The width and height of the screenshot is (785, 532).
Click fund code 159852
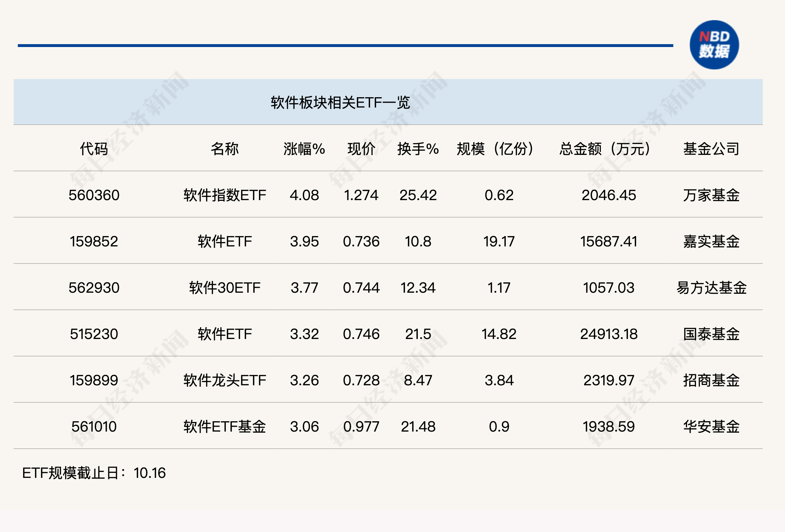point(94,241)
